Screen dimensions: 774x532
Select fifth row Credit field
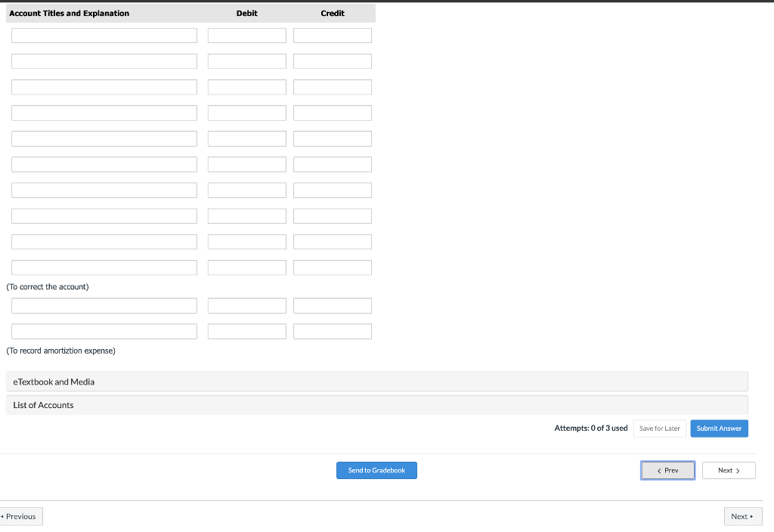333,139
